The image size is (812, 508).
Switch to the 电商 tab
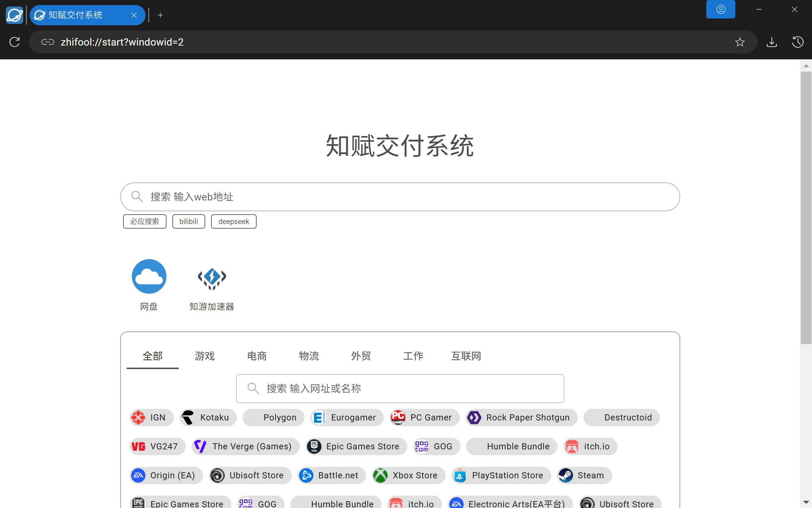tap(257, 356)
